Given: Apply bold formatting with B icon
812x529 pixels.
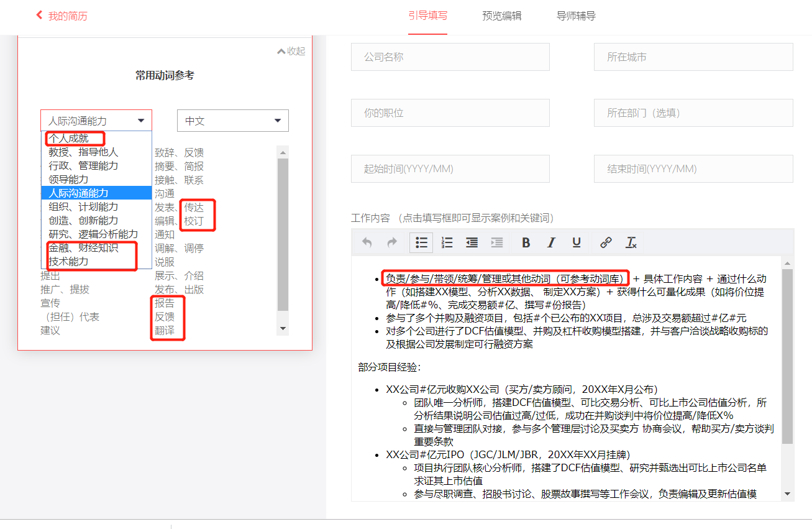Looking at the screenshot, I should pos(526,242).
